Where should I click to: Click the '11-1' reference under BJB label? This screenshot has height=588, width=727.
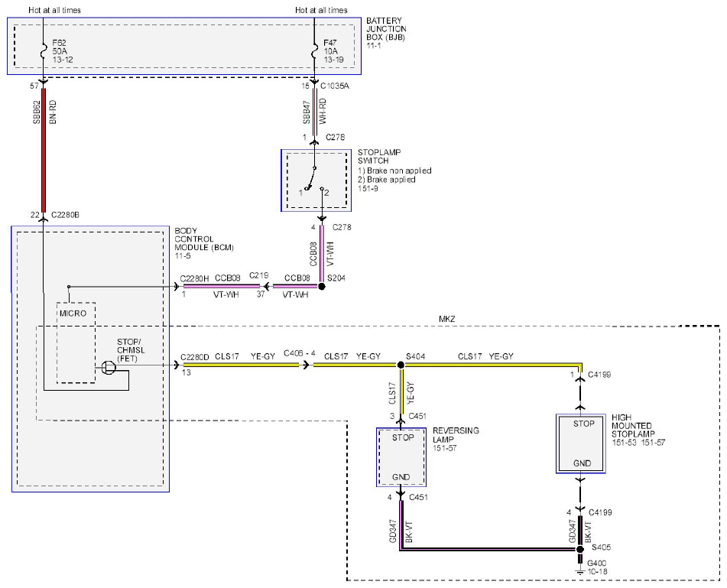[x=374, y=46]
